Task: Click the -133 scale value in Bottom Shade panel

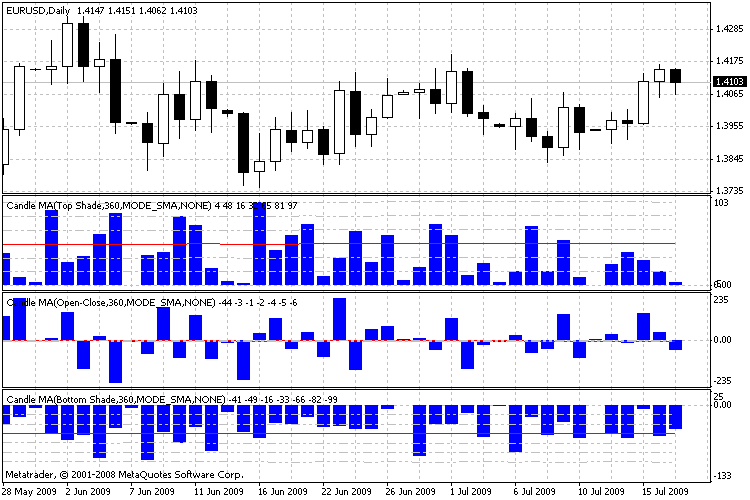Action: [721, 475]
